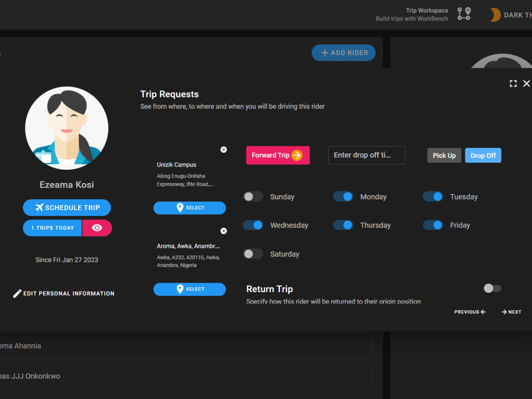The width and height of the screenshot is (532, 399).
Task: Disable Thursday toggle
Action: [343, 225]
